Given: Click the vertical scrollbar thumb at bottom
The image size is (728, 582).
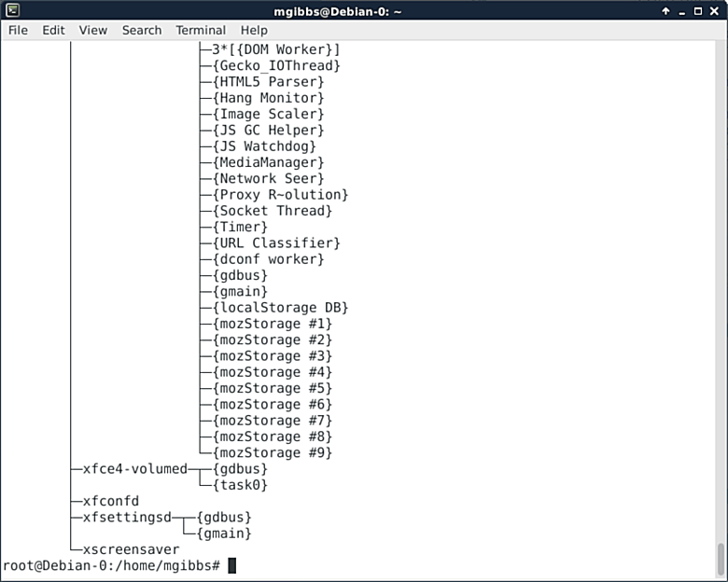Looking at the screenshot, I should (x=721, y=561).
